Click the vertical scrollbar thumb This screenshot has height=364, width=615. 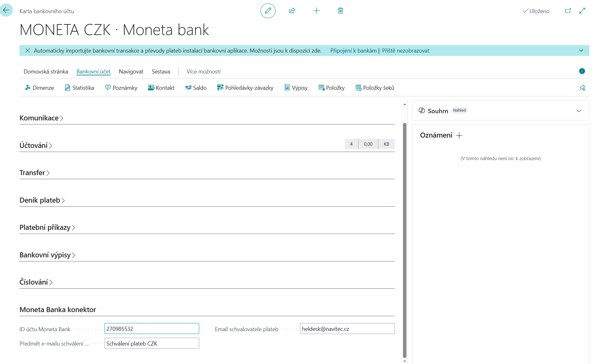[x=405, y=240]
